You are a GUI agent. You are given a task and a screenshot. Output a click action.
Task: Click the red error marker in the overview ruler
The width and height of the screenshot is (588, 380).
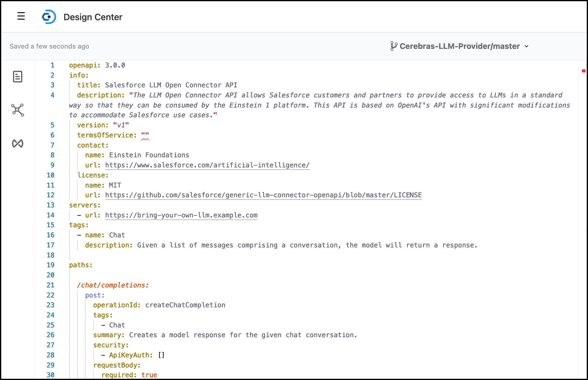pyautogui.click(x=583, y=71)
